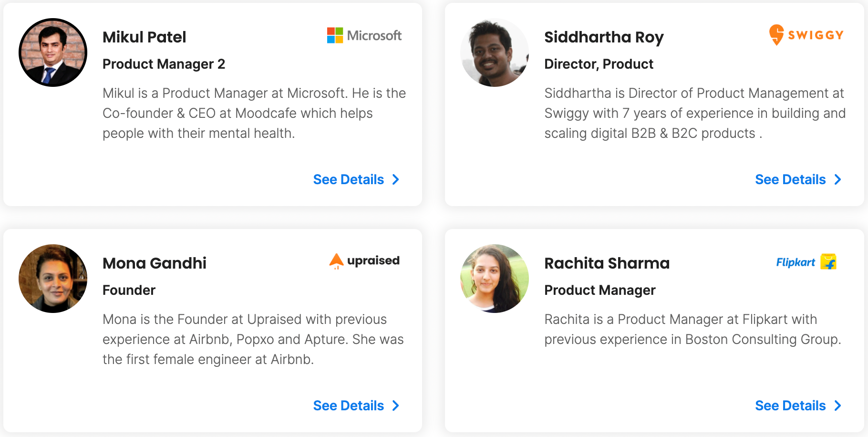Screen dimensions: 868x437
Task: Select the Mikul Patel name heading
Action: click(x=144, y=37)
